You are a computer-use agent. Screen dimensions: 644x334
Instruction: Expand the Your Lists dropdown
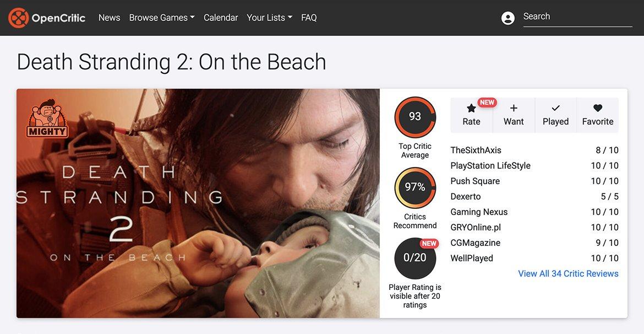pos(269,18)
